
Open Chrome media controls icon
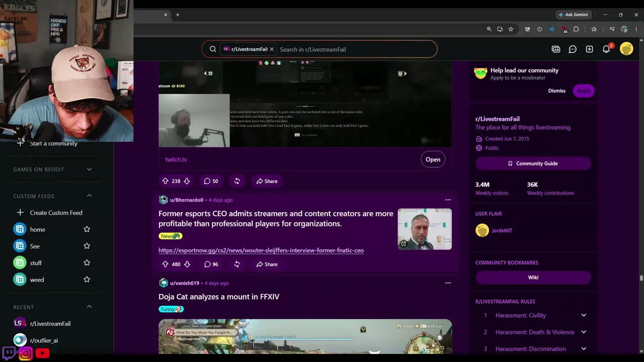(x=612, y=29)
